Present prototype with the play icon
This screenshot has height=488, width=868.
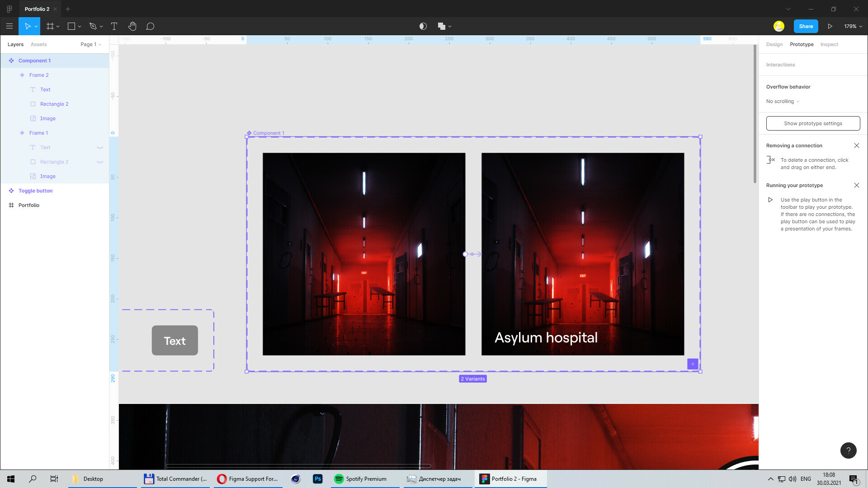830,26
